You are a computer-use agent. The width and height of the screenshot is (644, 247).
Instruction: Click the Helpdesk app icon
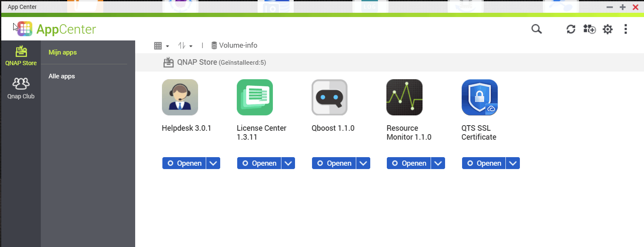(x=180, y=97)
